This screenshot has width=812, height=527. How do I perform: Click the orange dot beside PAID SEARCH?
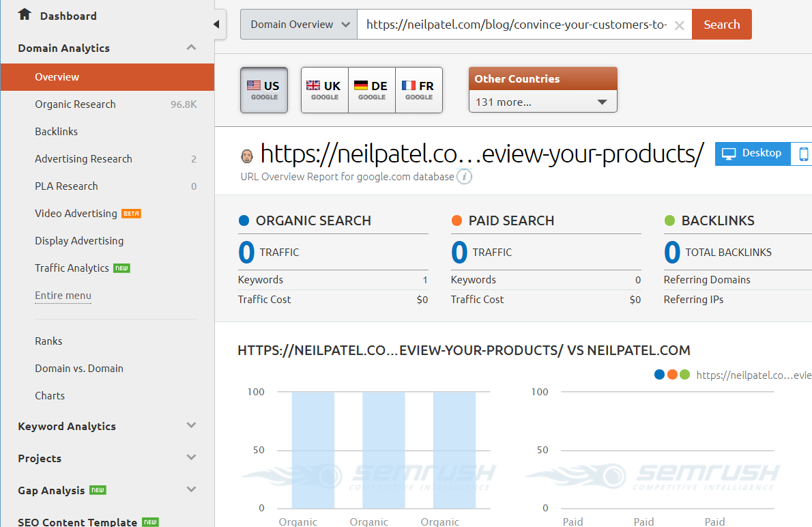[456, 220]
